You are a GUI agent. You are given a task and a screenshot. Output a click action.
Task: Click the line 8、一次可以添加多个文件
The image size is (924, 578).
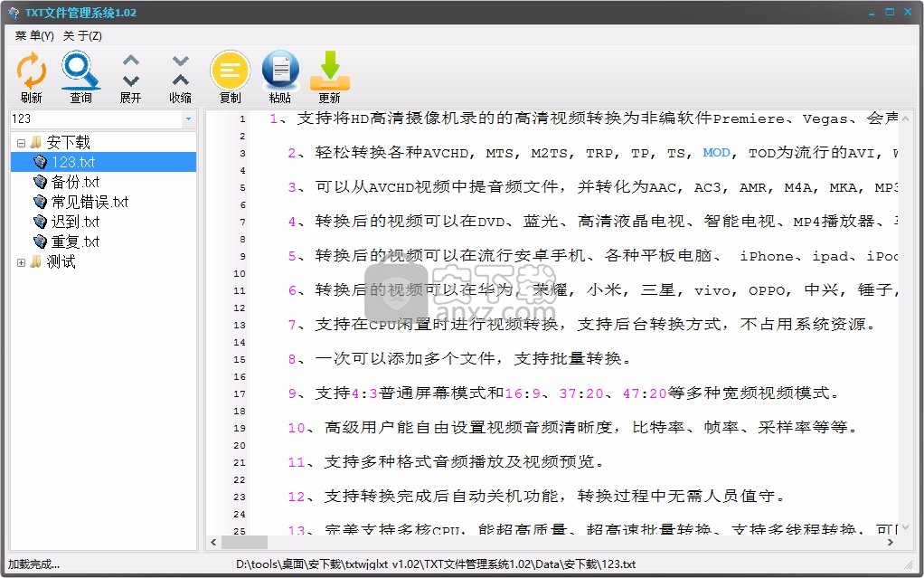[x=459, y=358]
